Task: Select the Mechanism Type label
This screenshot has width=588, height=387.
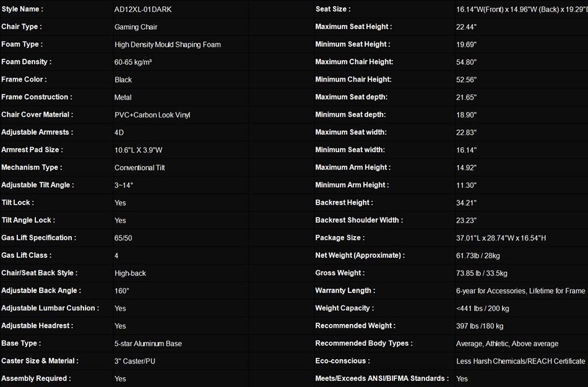Action: (32, 168)
